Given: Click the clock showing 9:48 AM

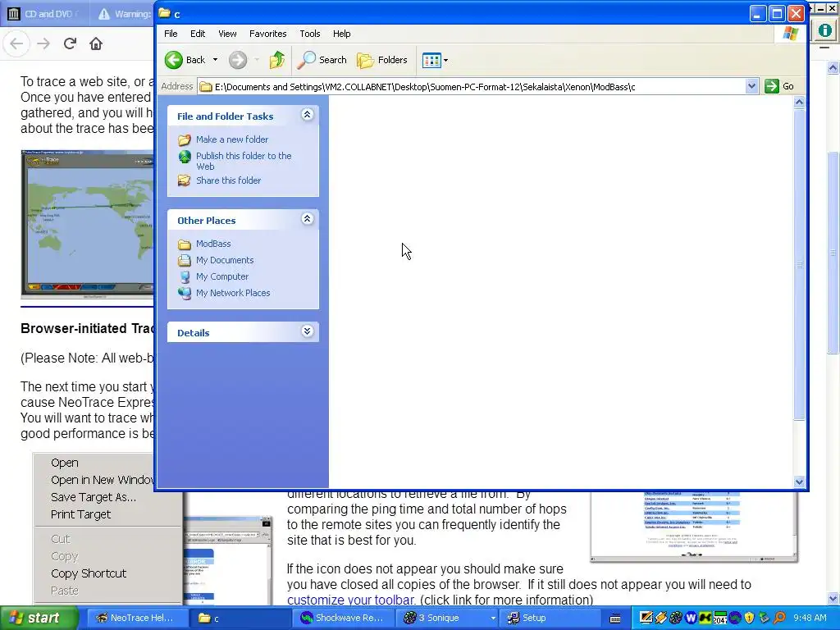Looking at the screenshot, I should click(810, 619).
